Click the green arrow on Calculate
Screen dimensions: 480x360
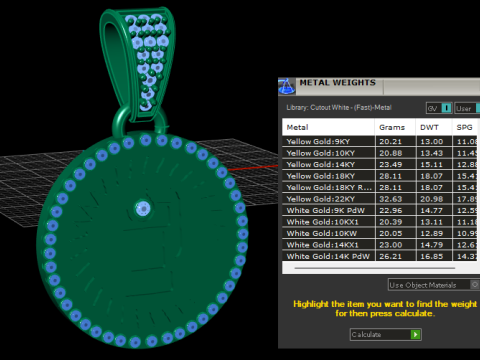[x=415, y=334]
